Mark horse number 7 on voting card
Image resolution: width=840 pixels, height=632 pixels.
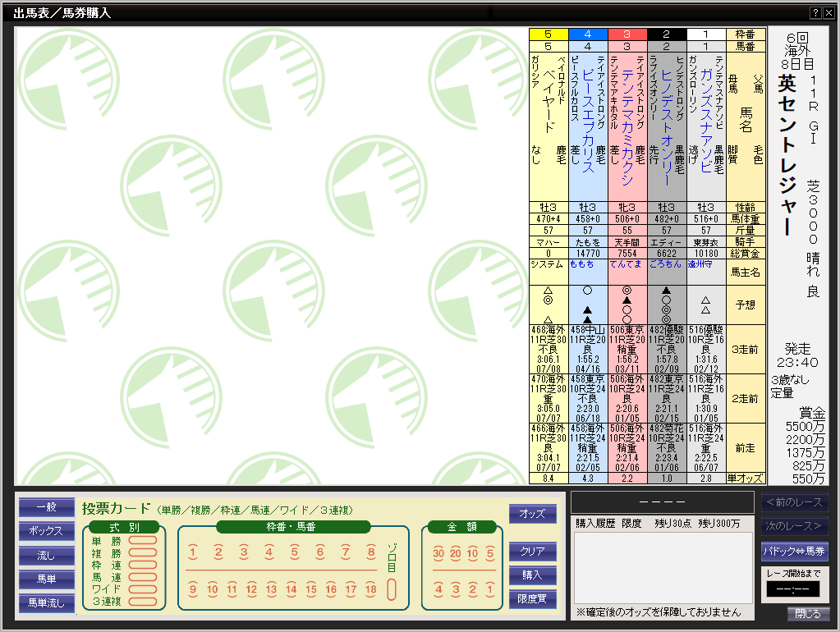coord(346,552)
